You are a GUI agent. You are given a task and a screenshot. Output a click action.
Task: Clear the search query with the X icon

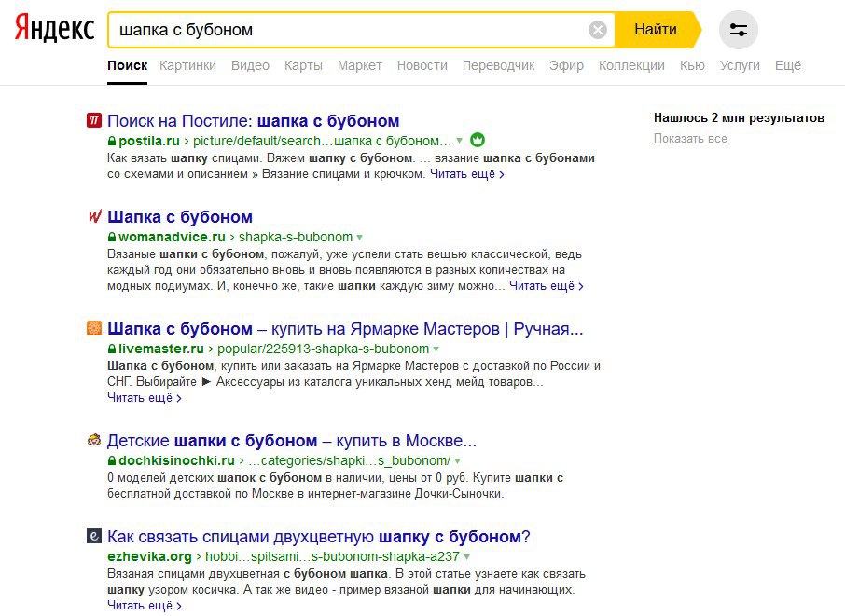(598, 30)
